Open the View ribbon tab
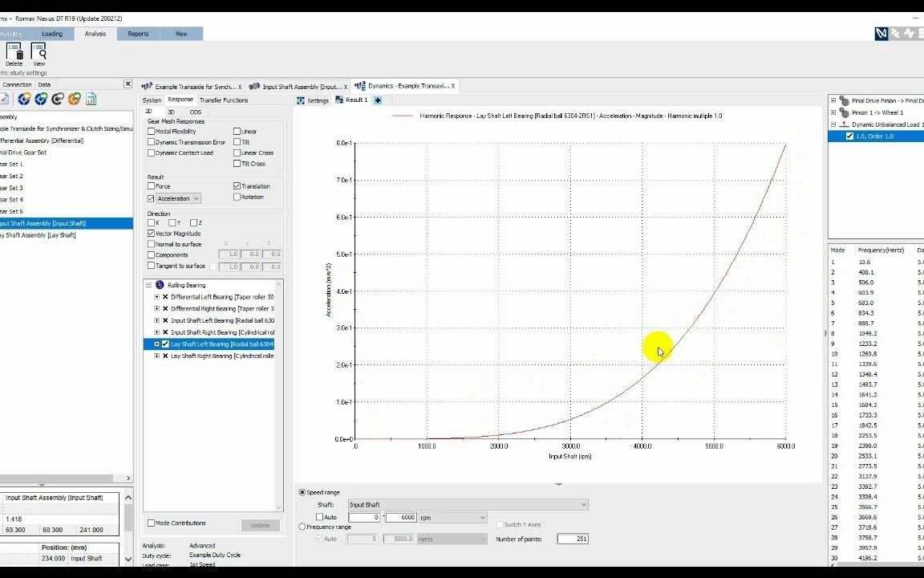Viewport: 924px width, 578px height. [181, 34]
